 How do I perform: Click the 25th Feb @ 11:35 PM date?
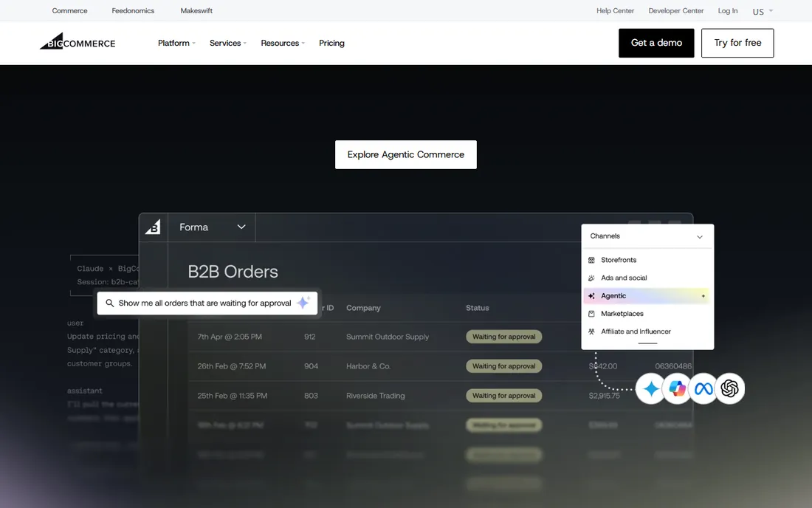[x=232, y=396]
